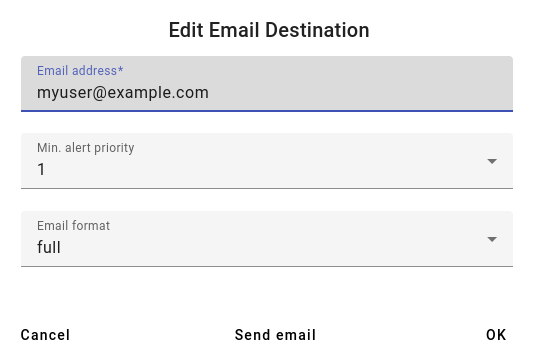
Task: Click the Min. alert priority dropdown arrow
Action: 492,161
